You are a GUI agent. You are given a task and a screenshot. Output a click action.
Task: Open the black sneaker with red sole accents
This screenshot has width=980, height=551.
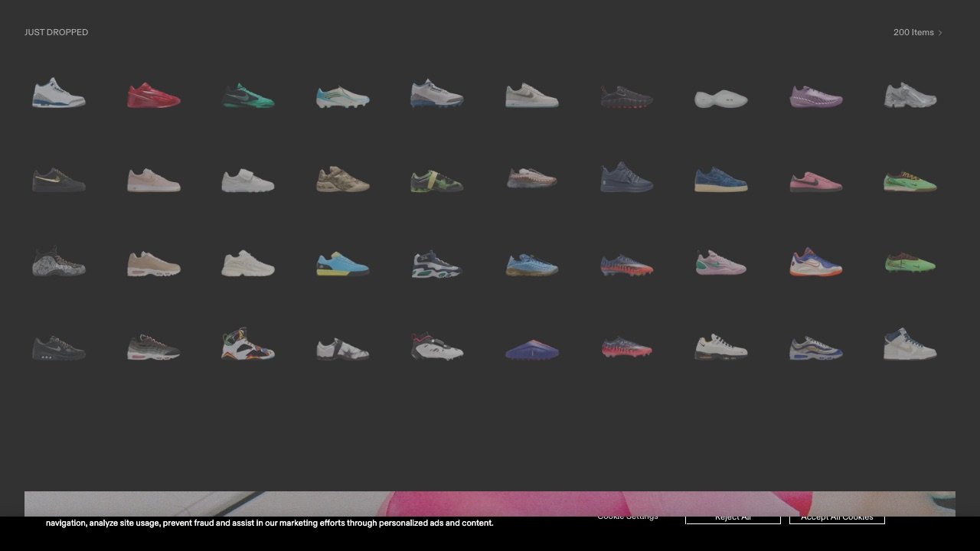626,96
